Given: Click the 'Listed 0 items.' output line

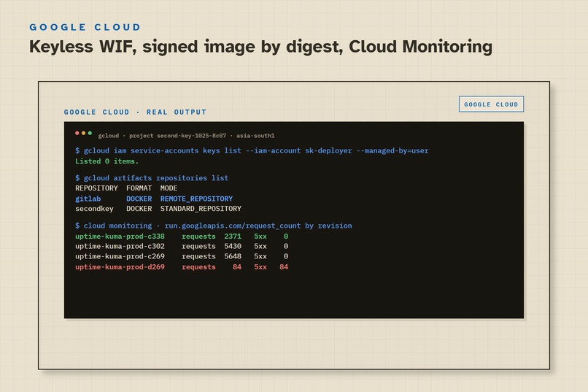Looking at the screenshot, I should [x=107, y=161].
